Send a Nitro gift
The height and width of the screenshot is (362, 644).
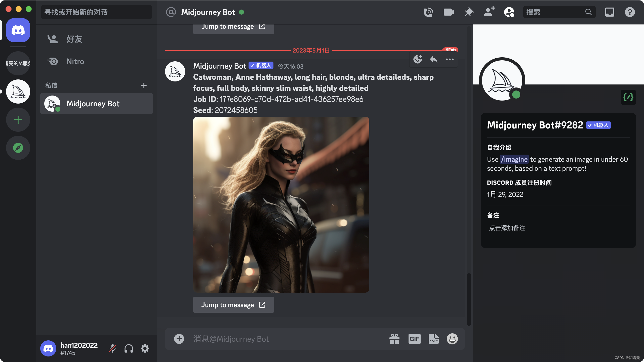pos(394,339)
